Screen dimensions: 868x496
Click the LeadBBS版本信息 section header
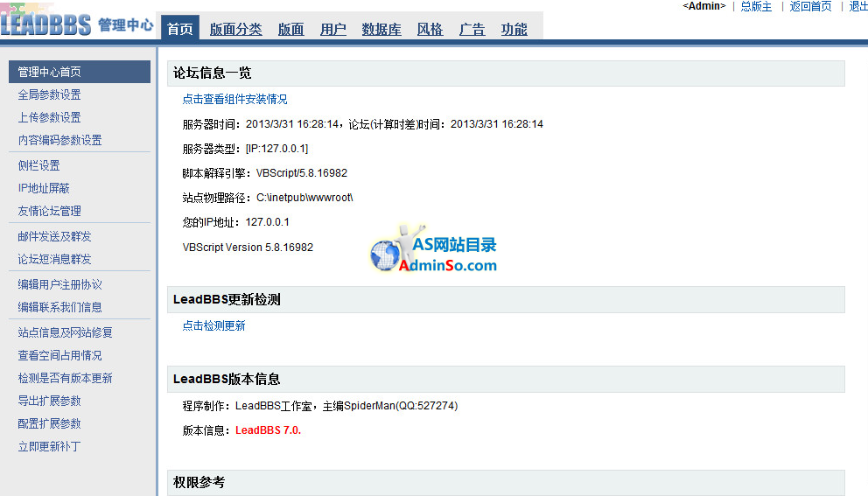tap(506, 379)
